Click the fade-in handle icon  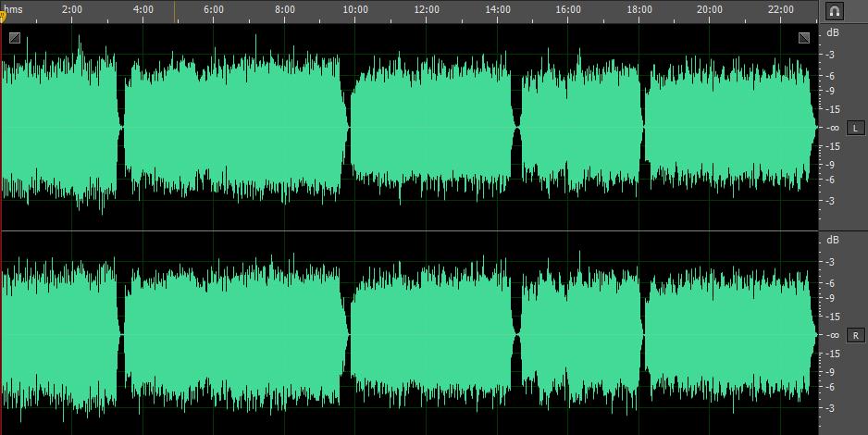pos(15,38)
